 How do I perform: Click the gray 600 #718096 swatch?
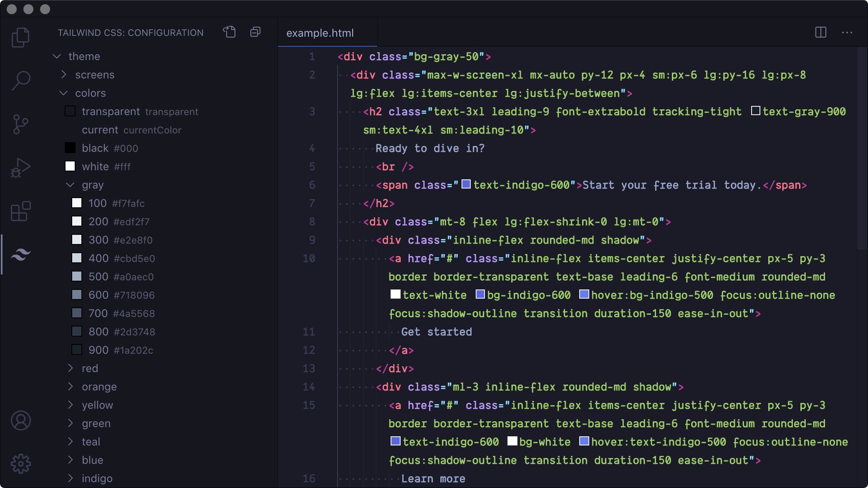(77, 295)
